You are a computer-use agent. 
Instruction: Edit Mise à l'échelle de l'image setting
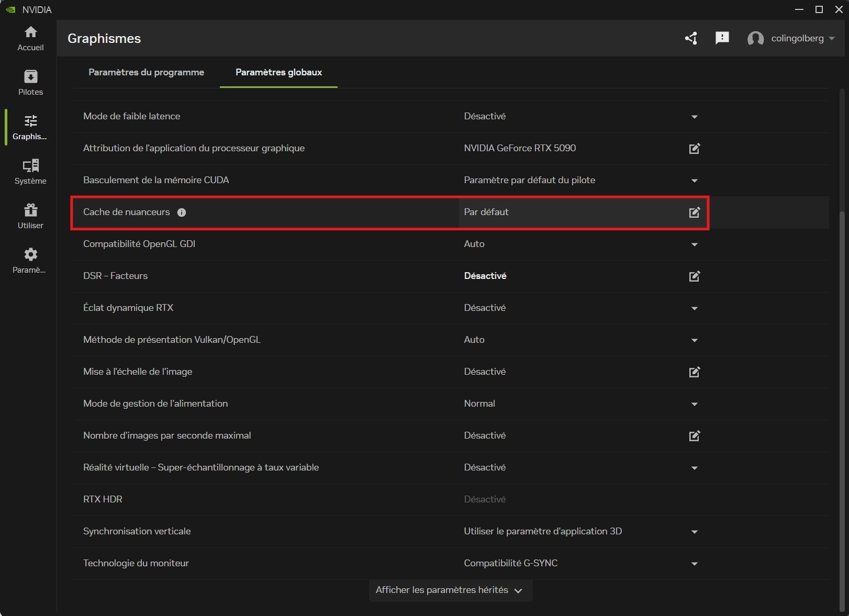(694, 372)
